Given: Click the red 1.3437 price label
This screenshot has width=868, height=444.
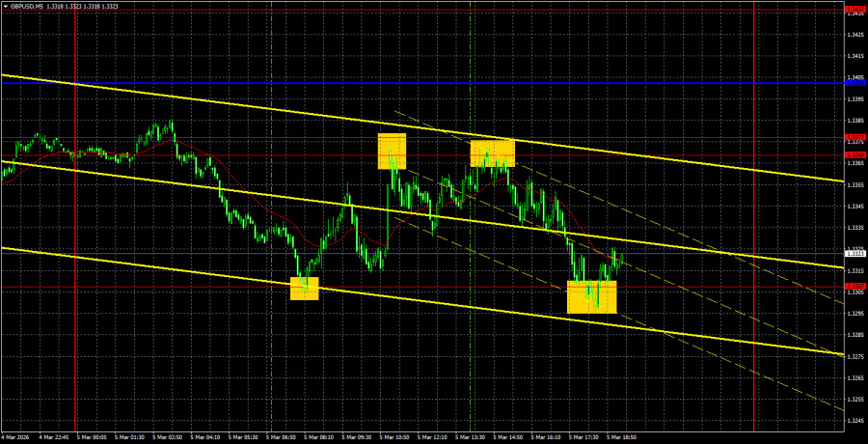Looking at the screenshot, I should (x=853, y=10).
